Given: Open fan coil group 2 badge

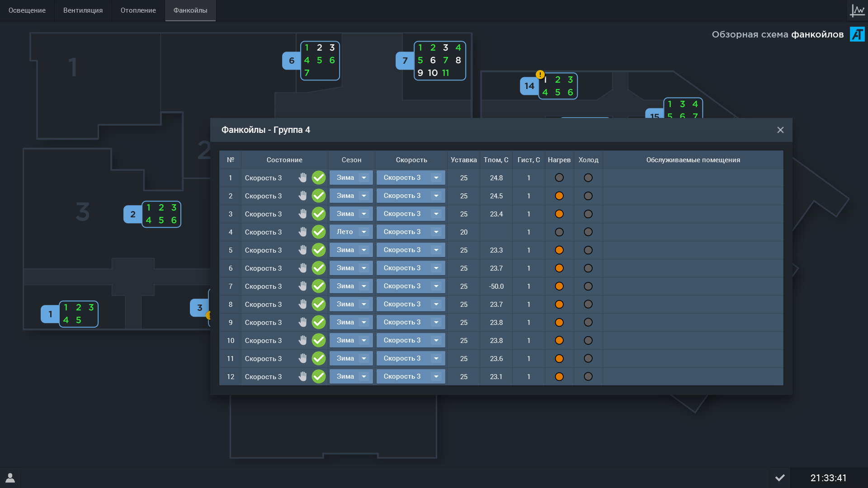Looking at the screenshot, I should click(133, 214).
